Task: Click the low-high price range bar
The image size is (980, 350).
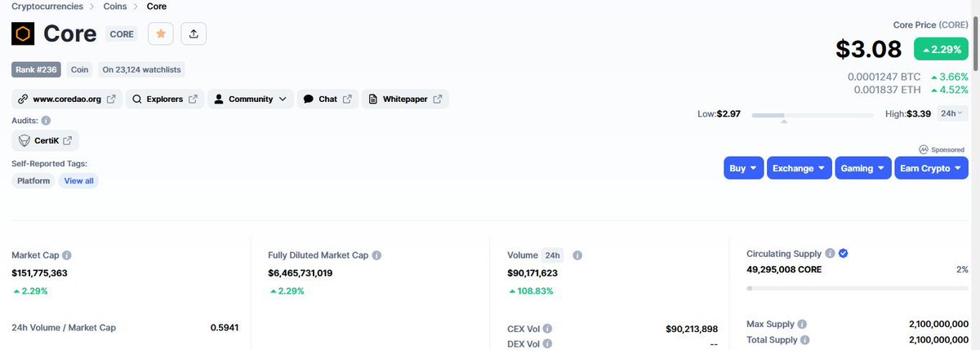Action: coord(813,116)
